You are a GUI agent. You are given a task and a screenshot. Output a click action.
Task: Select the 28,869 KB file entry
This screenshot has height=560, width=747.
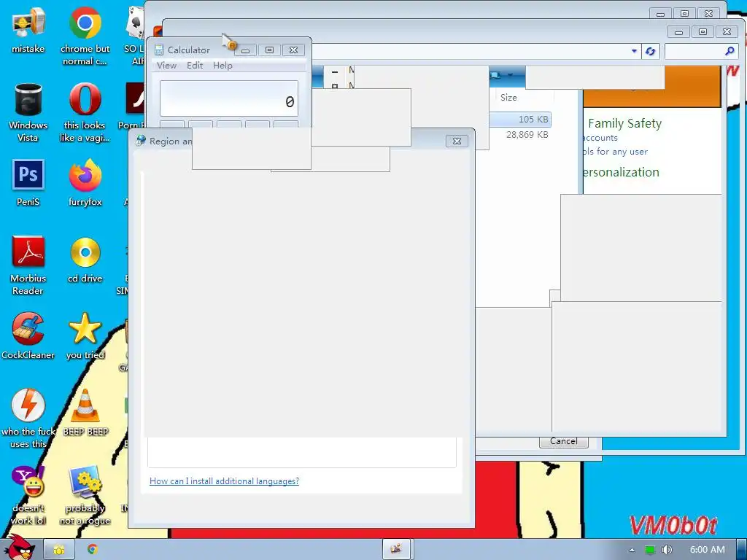(x=527, y=135)
